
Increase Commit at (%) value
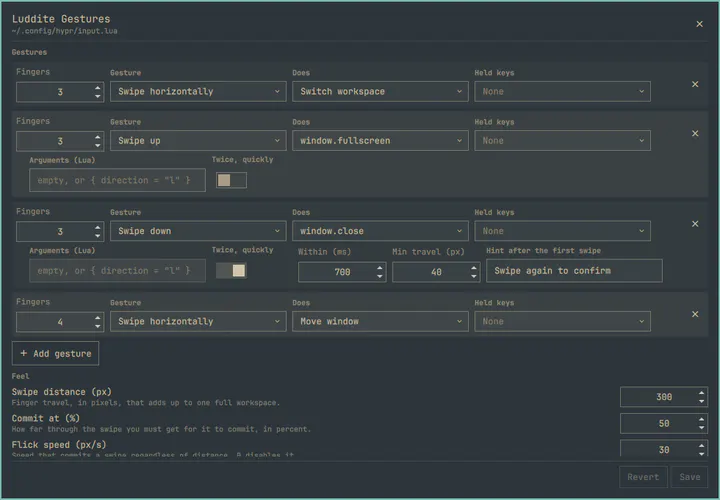tap(701, 419)
